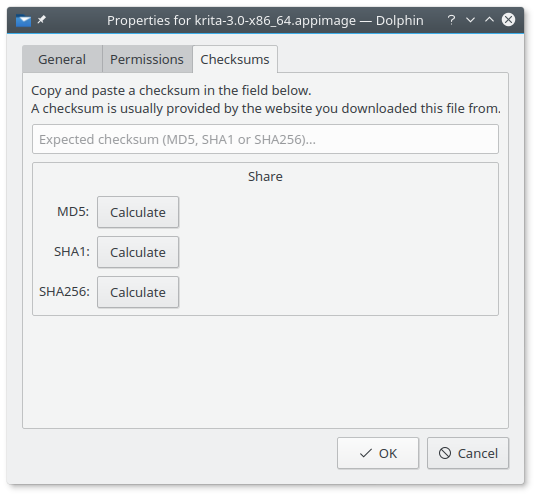
Task: Click the SHA256: label
Action: click(64, 292)
